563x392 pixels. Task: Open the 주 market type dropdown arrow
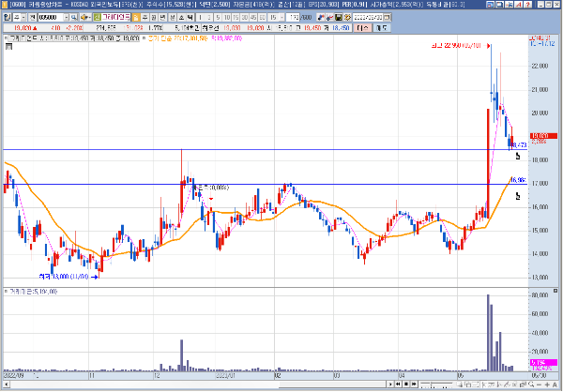[23, 18]
